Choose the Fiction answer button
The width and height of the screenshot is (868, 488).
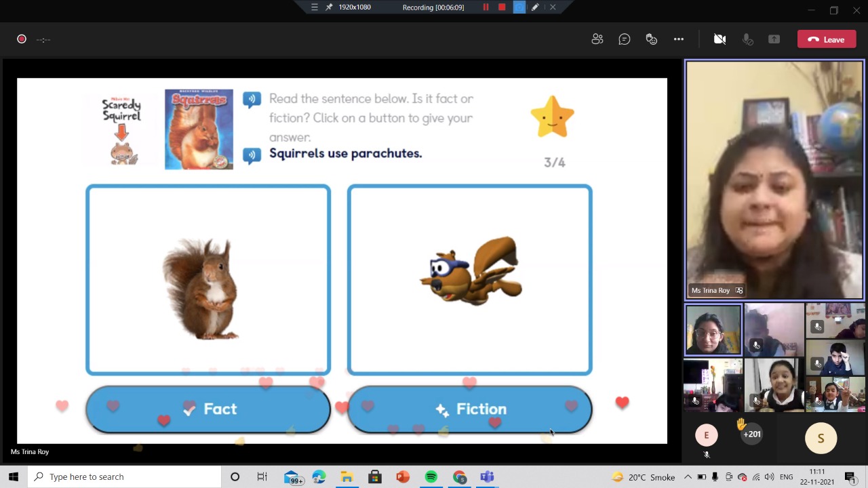(x=470, y=409)
